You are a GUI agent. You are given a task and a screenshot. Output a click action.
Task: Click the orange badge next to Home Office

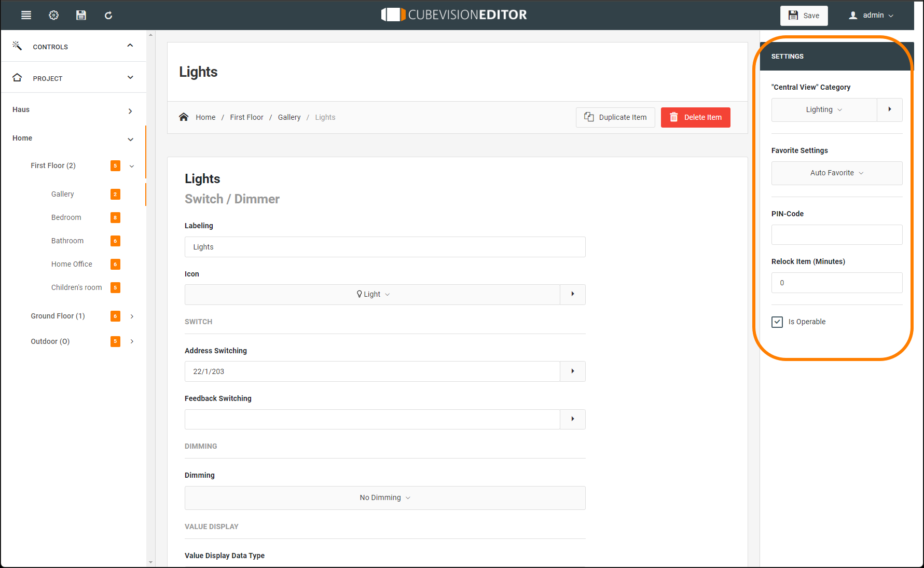click(115, 264)
